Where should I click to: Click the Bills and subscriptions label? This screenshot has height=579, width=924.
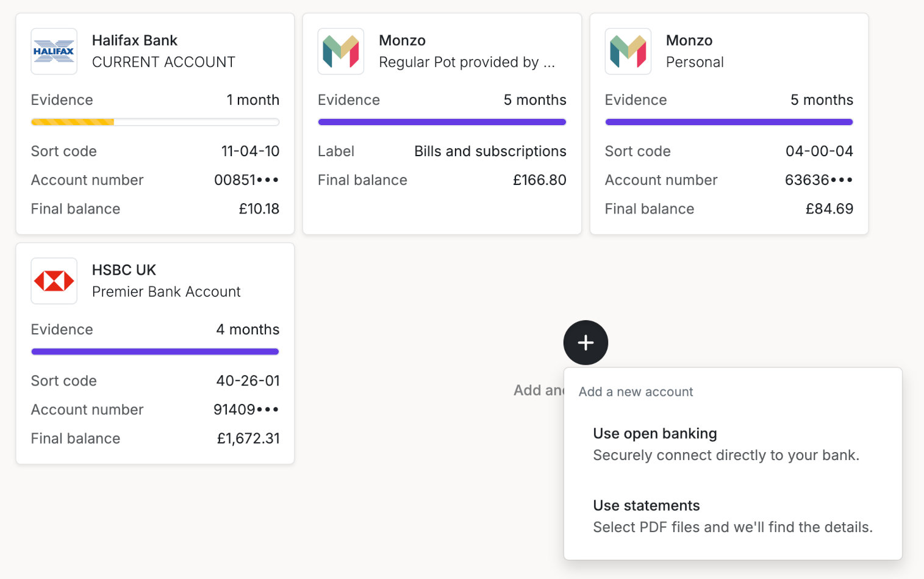point(490,151)
